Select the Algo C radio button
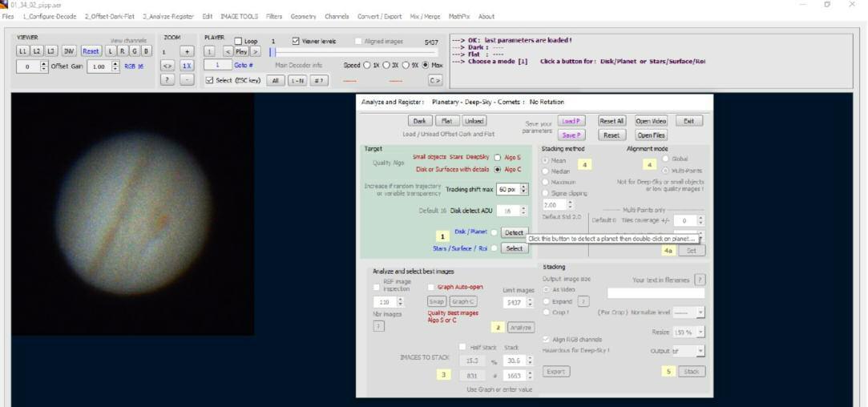The width and height of the screenshot is (868, 407). (x=497, y=169)
